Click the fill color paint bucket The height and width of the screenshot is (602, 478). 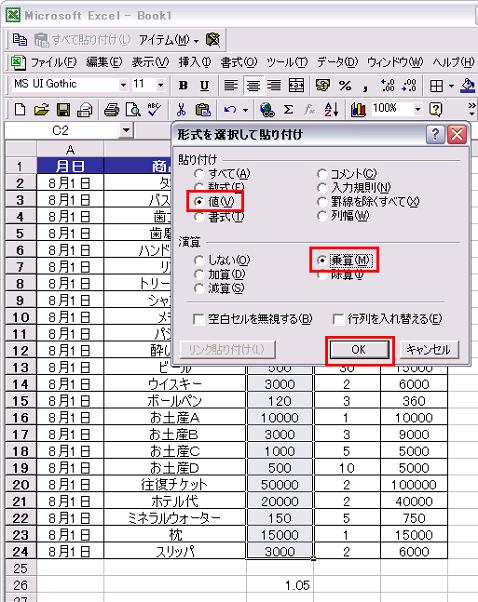[x=468, y=86]
